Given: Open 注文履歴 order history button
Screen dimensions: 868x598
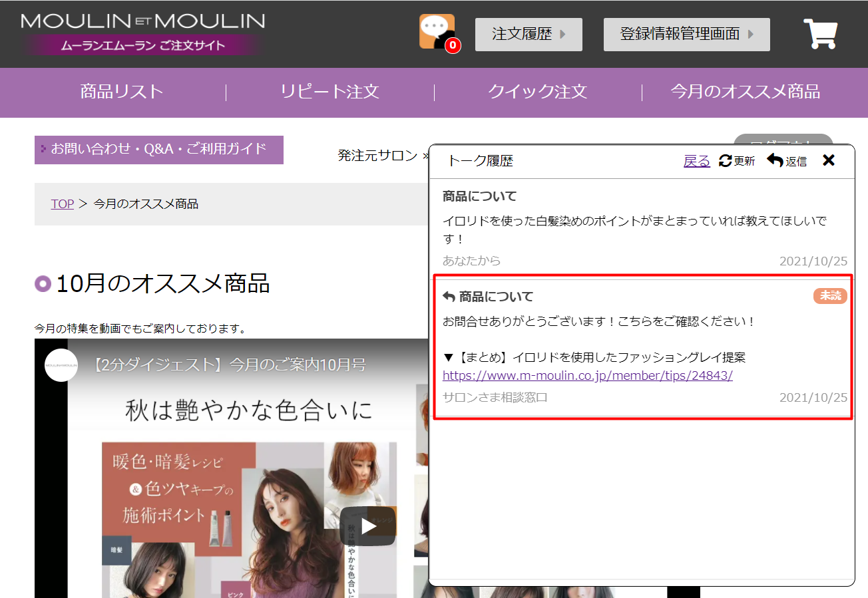Looking at the screenshot, I should tap(529, 35).
